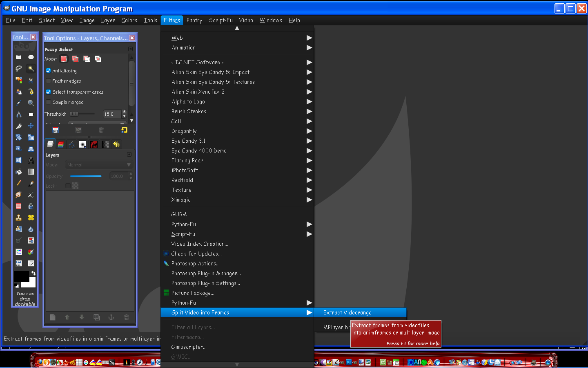This screenshot has height=368, width=588.
Task: Open Photoshop Plug-in Settings
Action: point(205,283)
